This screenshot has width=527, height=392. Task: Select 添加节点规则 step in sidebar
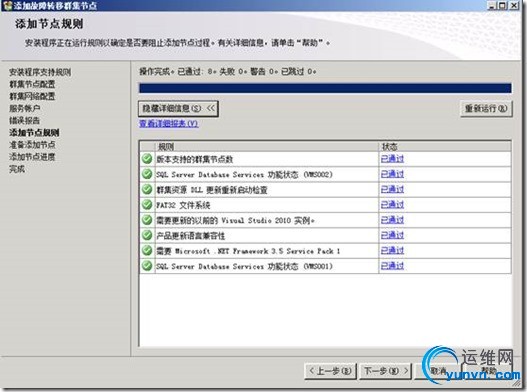tap(34, 132)
